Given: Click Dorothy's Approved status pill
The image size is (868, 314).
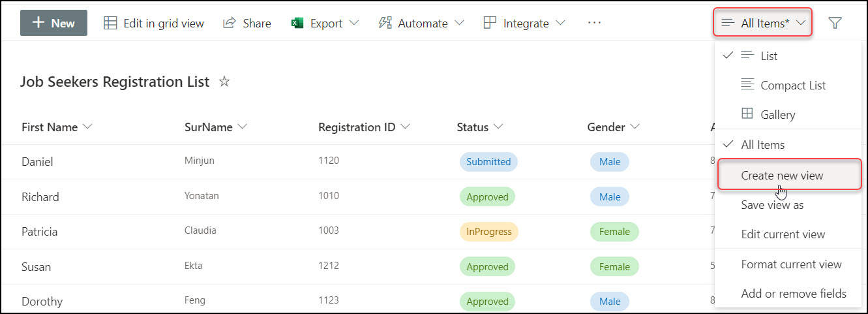Looking at the screenshot, I should (x=487, y=301).
